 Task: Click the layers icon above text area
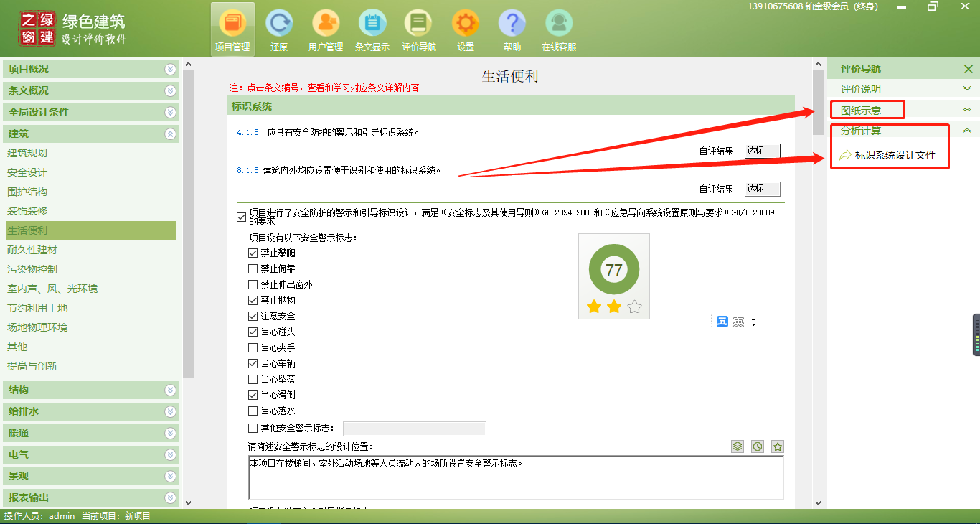click(738, 446)
